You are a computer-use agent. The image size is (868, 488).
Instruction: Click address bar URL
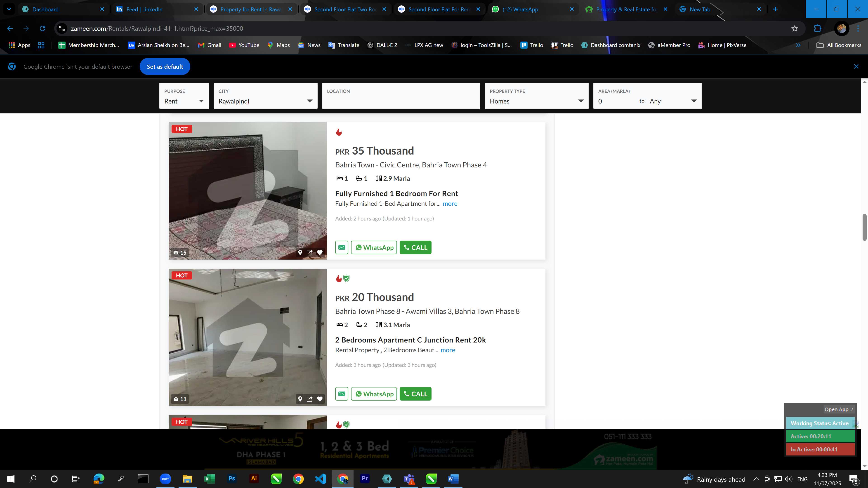(x=157, y=29)
